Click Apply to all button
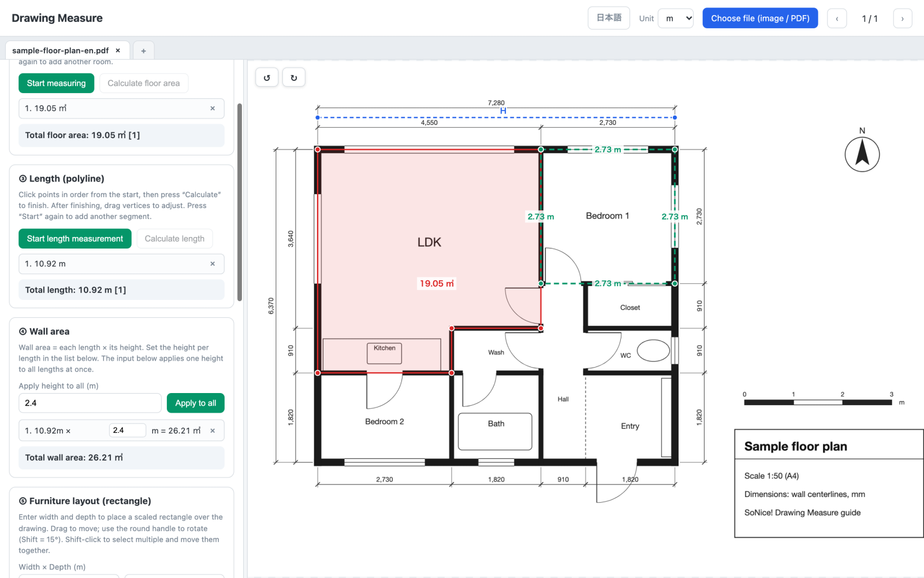This screenshot has height=578, width=924. pos(196,403)
